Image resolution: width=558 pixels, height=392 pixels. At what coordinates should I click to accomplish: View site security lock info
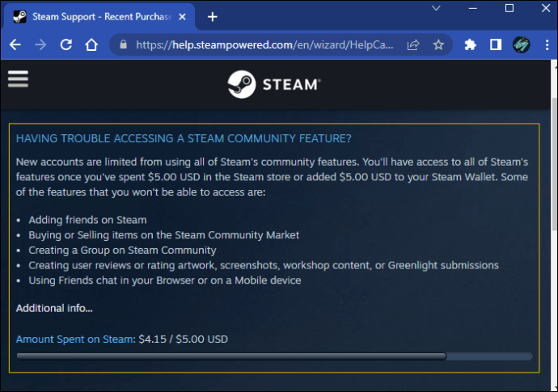pyautogui.click(x=123, y=44)
